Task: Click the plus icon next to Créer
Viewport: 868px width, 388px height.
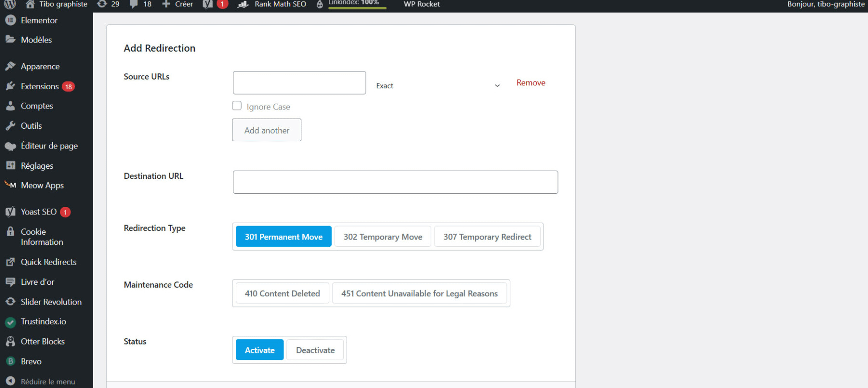Action: tap(166, 4)
